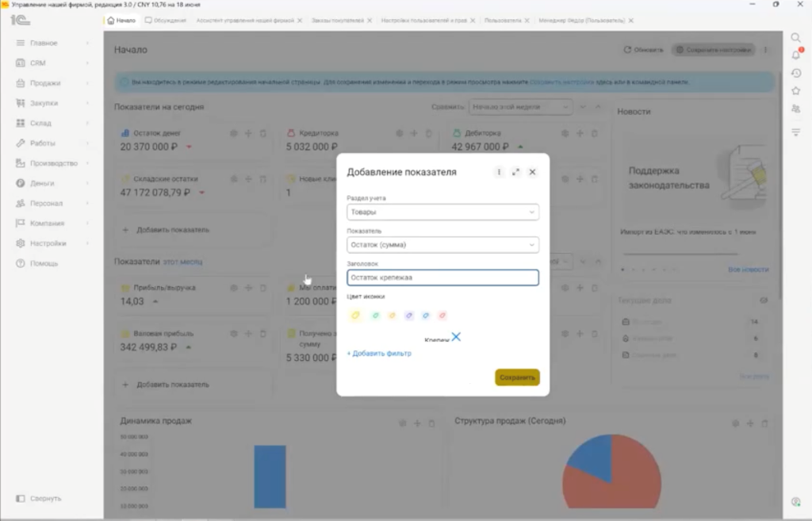
Task: Collapse the sidebar via Свернуть
Action: (39, 498)
